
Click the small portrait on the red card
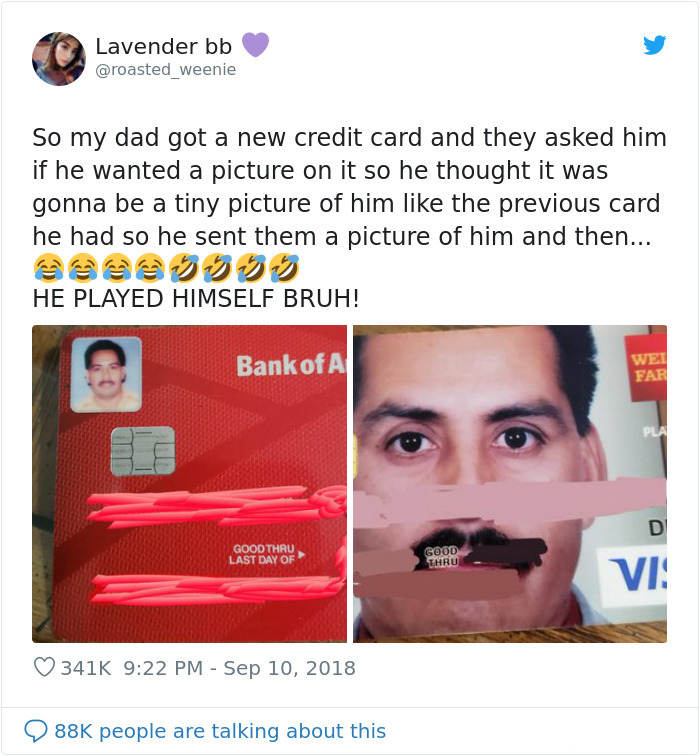(106, 374)
